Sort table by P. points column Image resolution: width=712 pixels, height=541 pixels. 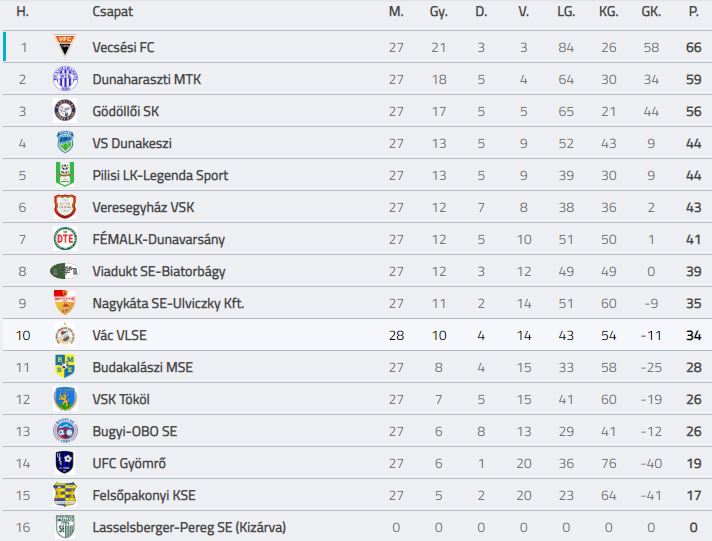coord(693,11)
